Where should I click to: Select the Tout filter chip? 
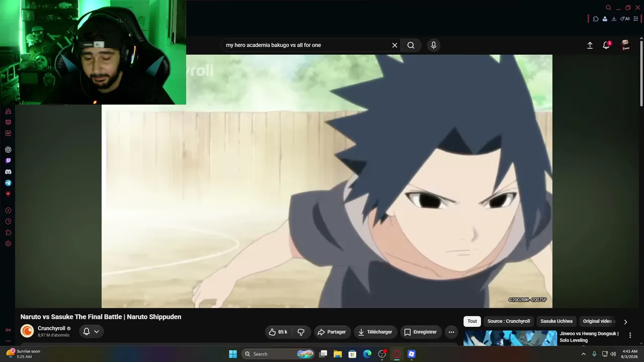click(472, 321)
